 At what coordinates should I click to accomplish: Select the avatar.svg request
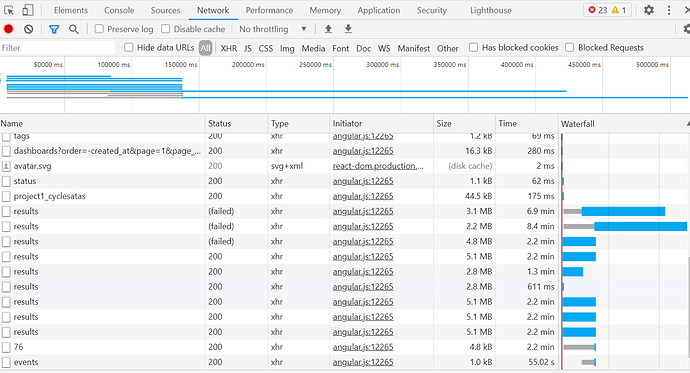tap(345, 166)
